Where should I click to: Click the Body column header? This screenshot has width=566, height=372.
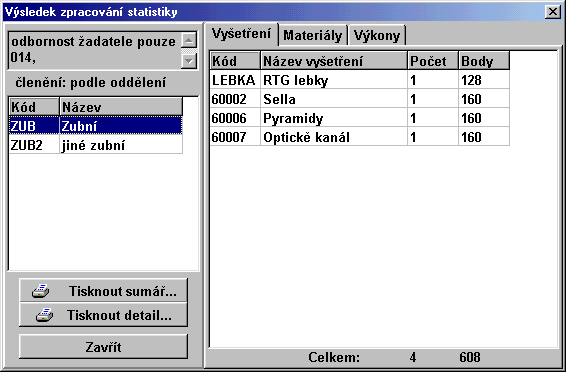[484, 61]
